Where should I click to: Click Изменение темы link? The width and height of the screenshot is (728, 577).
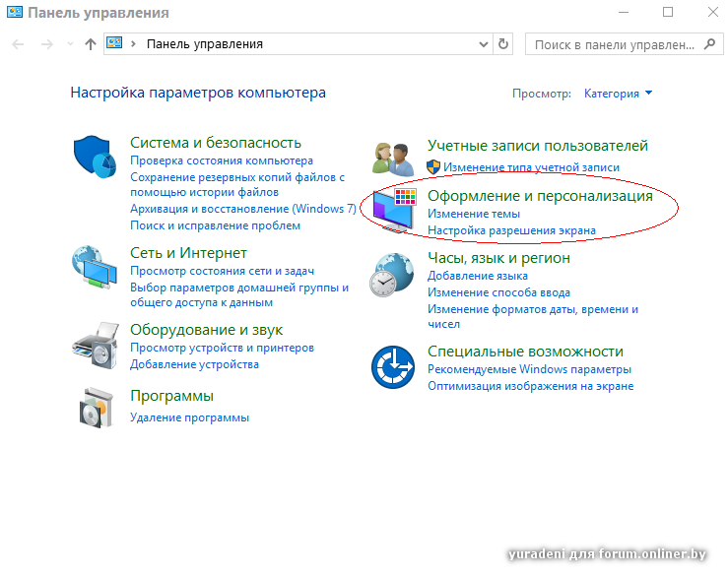coord(474,214)
